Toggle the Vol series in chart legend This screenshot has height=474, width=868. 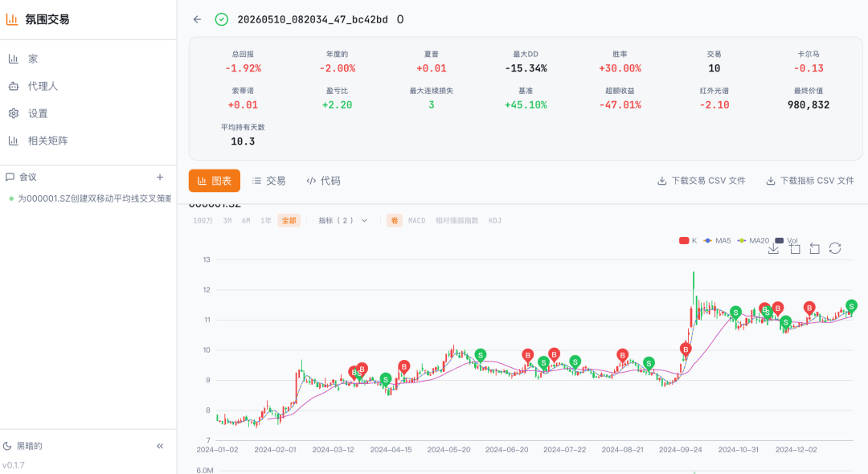(x=786, y=240)
